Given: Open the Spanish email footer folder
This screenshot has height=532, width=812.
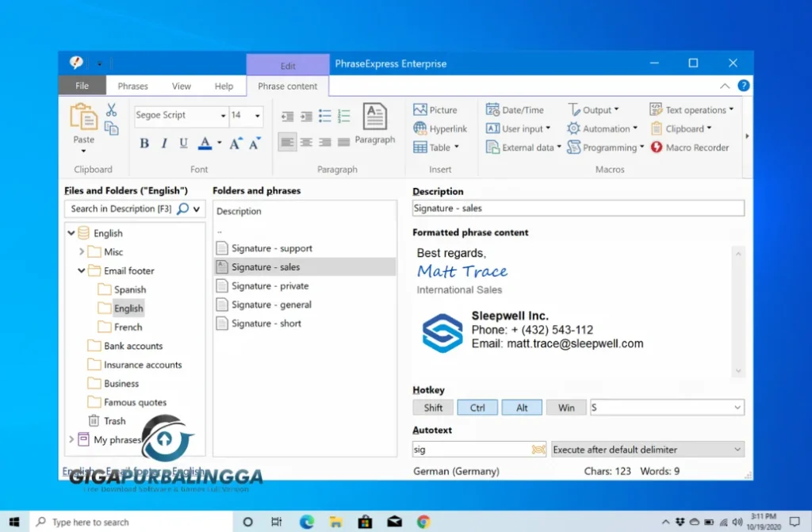Looking at the screenshot, I should pyautogui.click(x=130, y=289).
